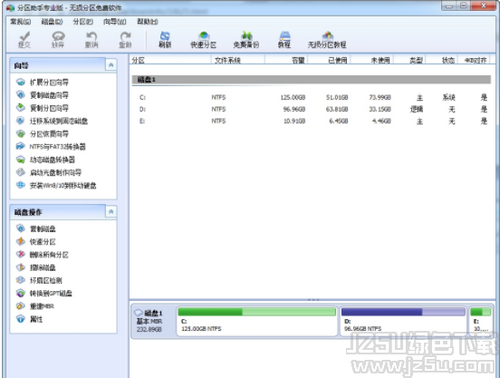
Task: Click E: green usage bar in disk map
Action: (x=480, y=312)
